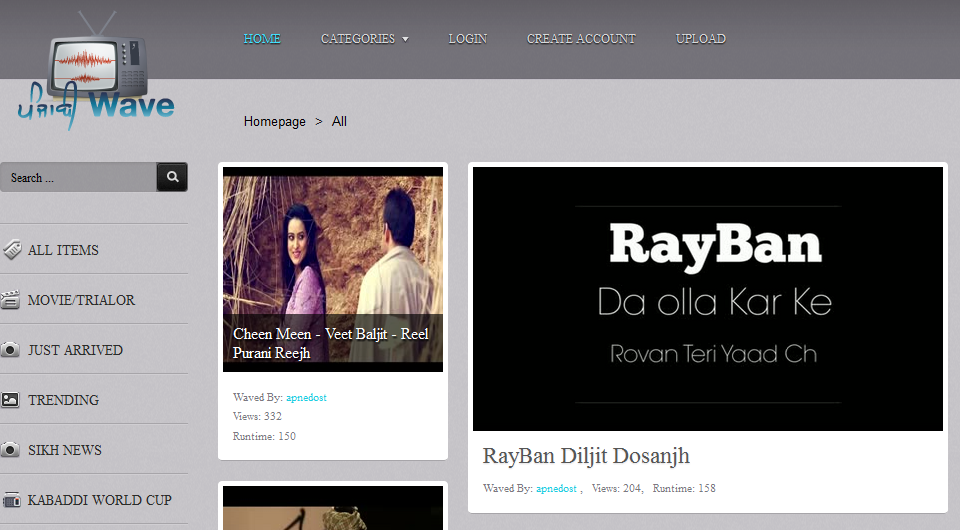Click the Punjabi Wave TV logo
The image size is (960, 530).
click(96, 71)
